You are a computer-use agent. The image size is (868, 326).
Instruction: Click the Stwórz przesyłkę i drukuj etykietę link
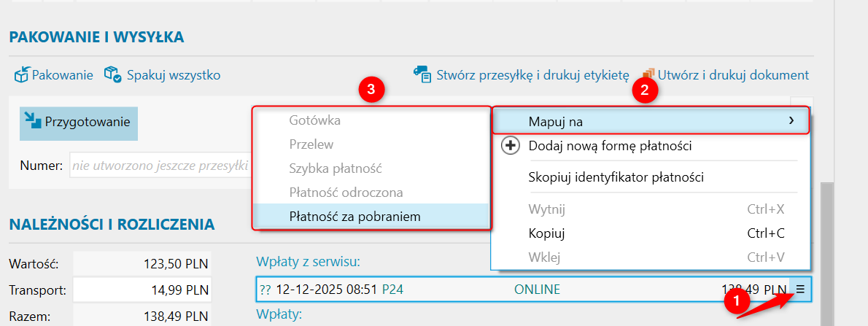(x=532, y=74)
